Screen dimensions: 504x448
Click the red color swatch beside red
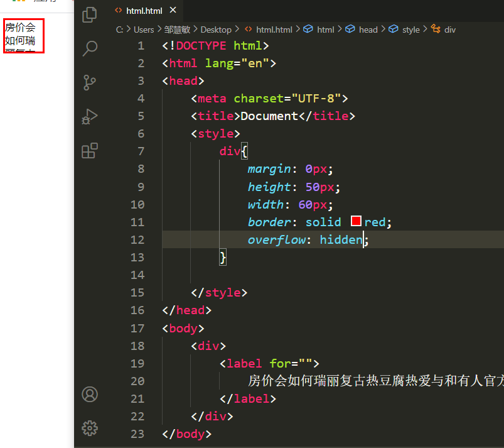click(x=356, y=221)
